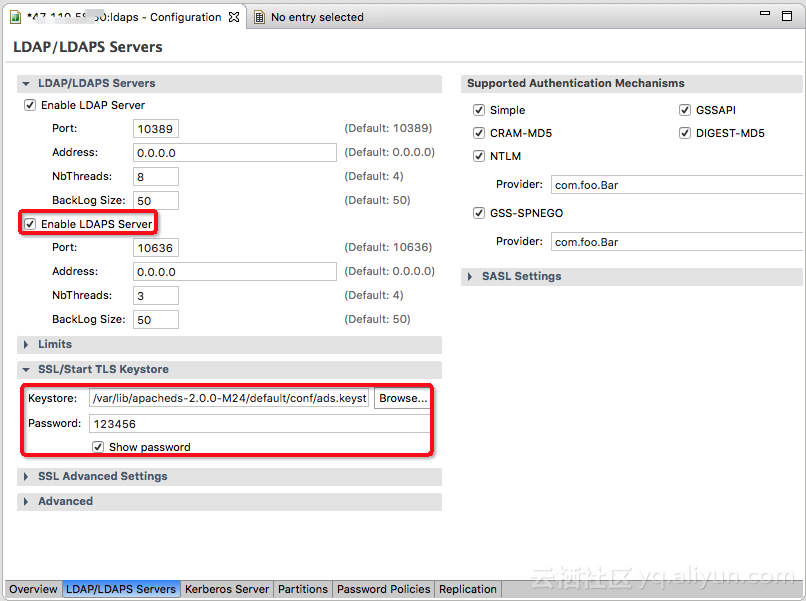Toggle the CRAM-MD5 checkbox
The width and height of the screenshot is (806, 601).
coord(479,133)
